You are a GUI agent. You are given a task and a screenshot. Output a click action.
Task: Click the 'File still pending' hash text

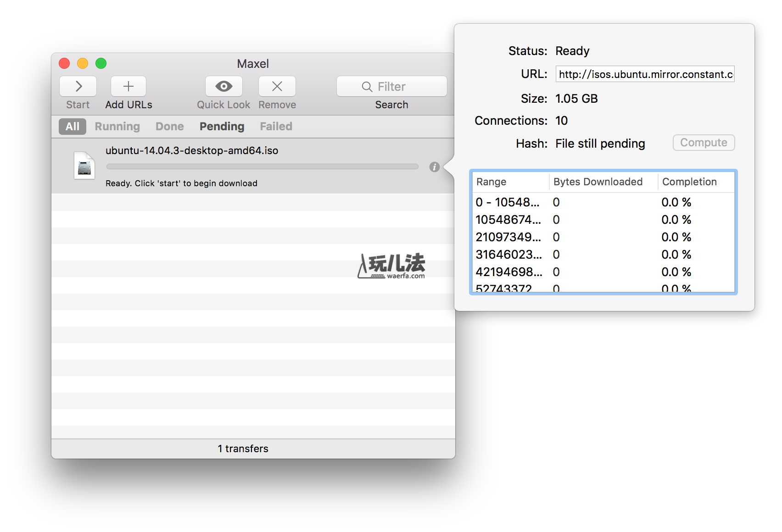click(600, 144)
